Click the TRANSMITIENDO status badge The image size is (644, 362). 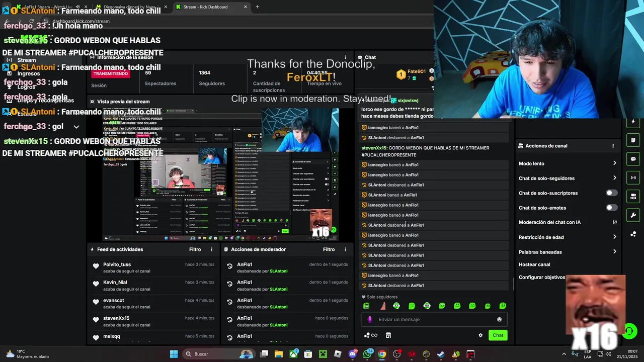tap(111, 73)
